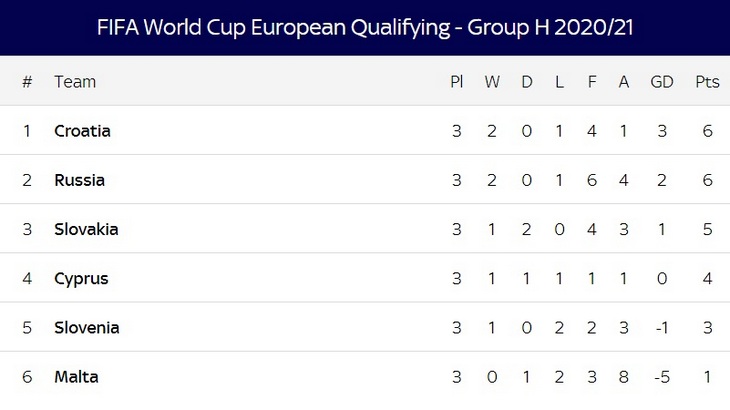Click the W column header

click(492, 82)
